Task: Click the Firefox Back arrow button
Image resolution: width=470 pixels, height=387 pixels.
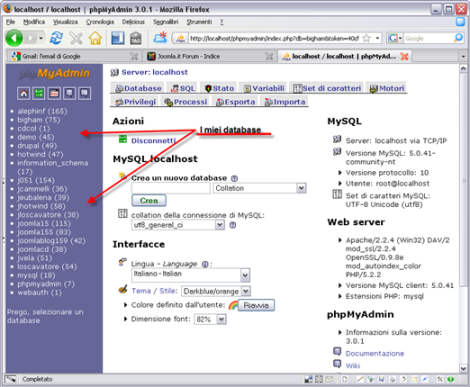Action: point(14,38)
